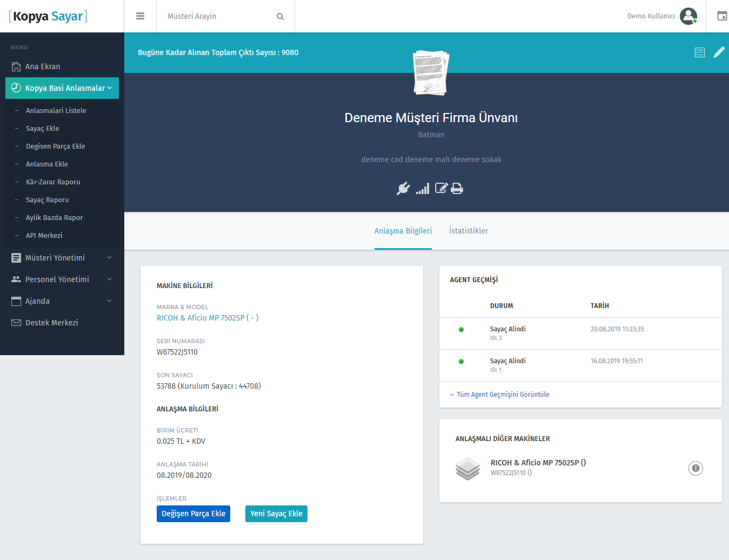Open Tüm Agent Geçmişini Görüntüle link

[x=503, y=395]
